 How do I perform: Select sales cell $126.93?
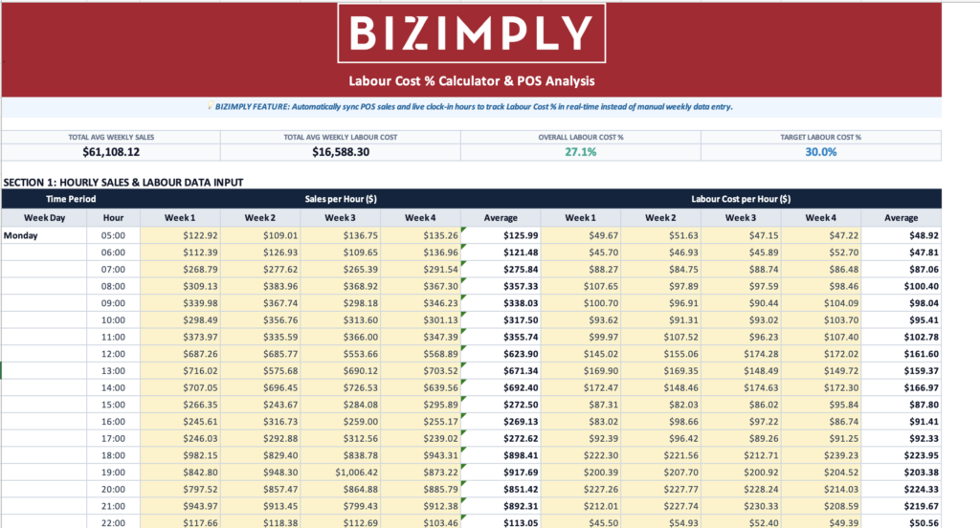click(x=260, y=253)
